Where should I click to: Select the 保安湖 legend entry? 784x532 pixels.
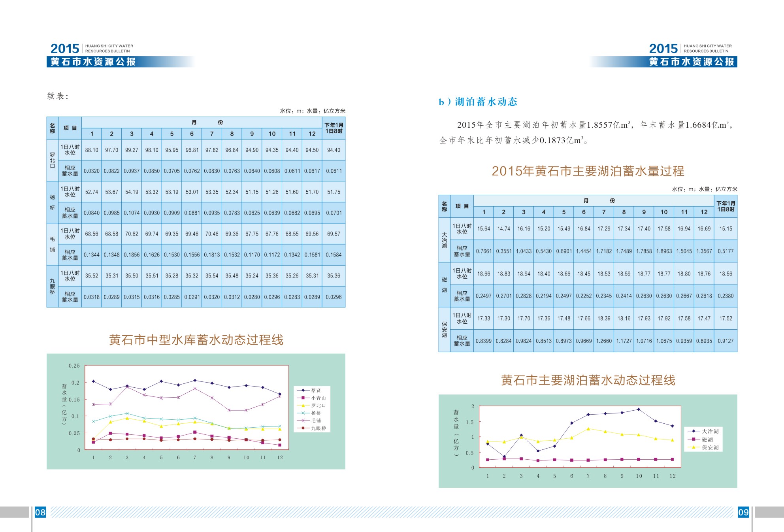pos(710,447)
